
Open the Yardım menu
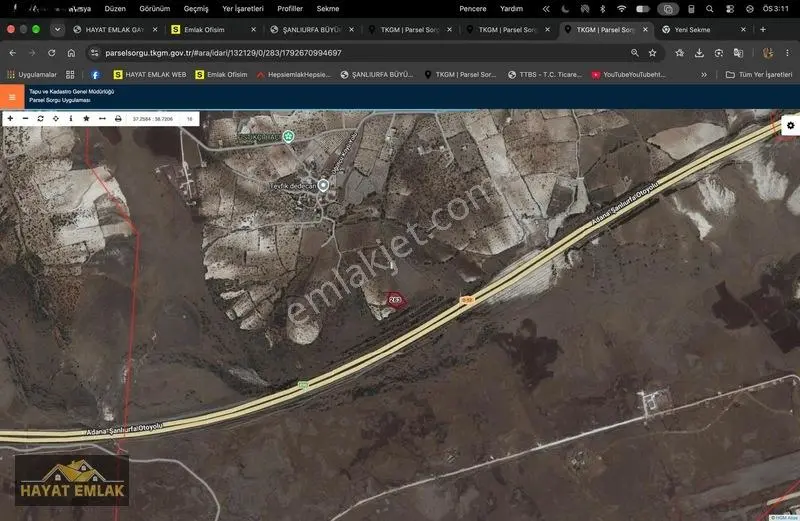pos(511,9)
